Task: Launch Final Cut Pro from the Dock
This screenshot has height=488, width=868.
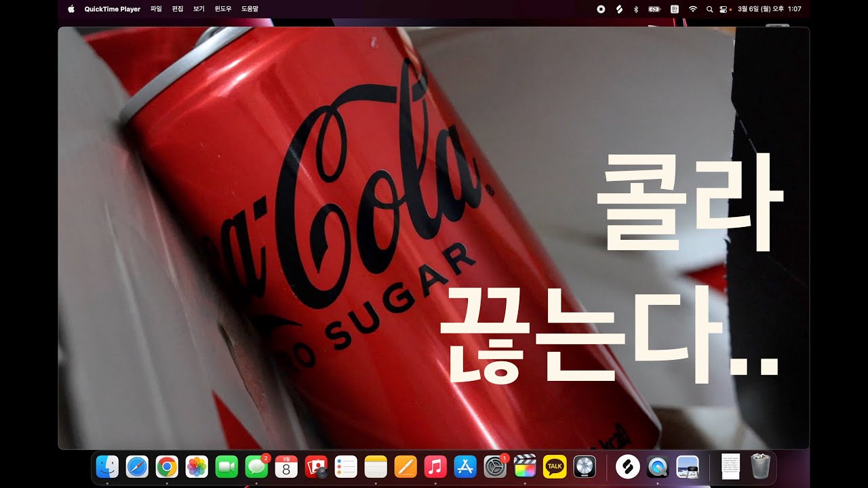Action: (525, 466)
